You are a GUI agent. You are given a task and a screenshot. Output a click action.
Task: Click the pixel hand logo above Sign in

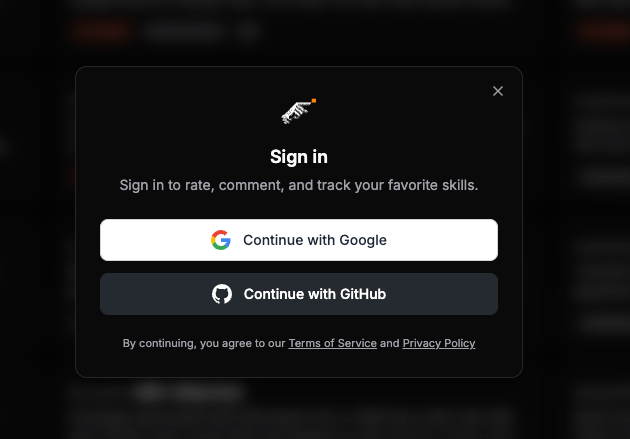(x=297, y=112)
